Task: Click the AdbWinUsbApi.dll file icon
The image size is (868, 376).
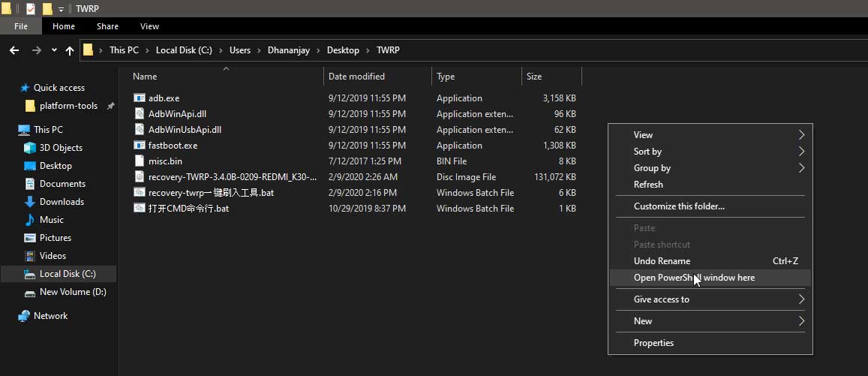Action: 140,130
